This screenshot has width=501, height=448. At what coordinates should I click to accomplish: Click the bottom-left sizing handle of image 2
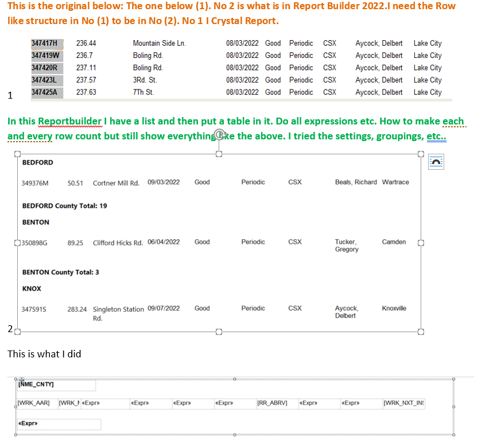tap(18, 332)
